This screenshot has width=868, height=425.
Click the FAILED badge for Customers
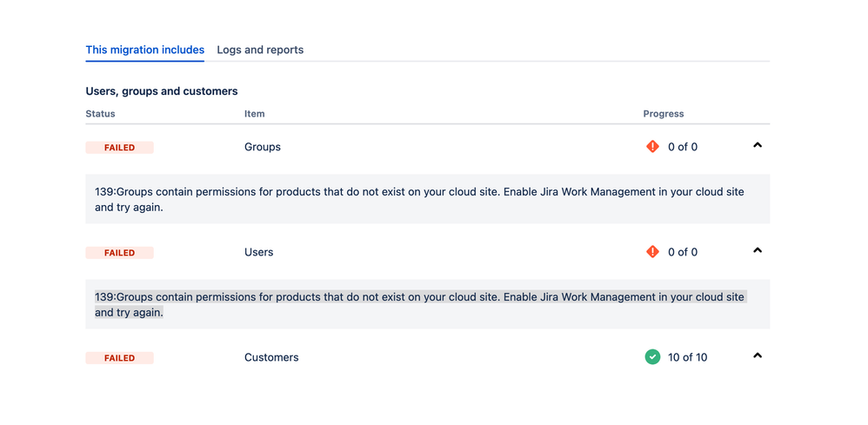(119, 358)
